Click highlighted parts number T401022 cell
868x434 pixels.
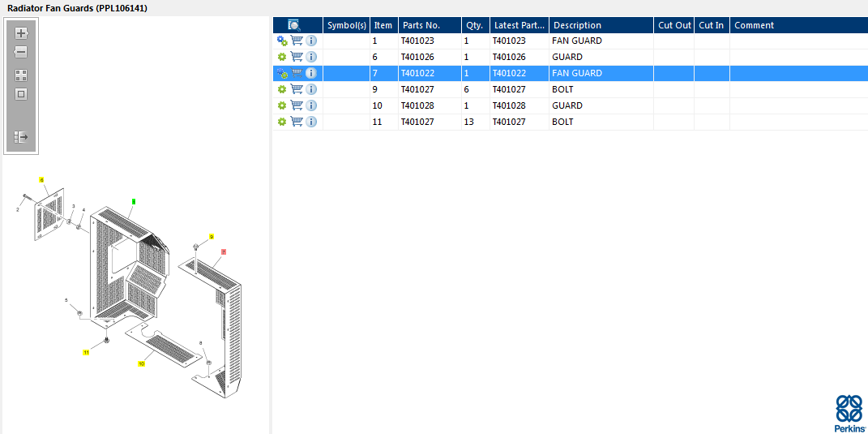pyautogui.click(x=417, y=73)
